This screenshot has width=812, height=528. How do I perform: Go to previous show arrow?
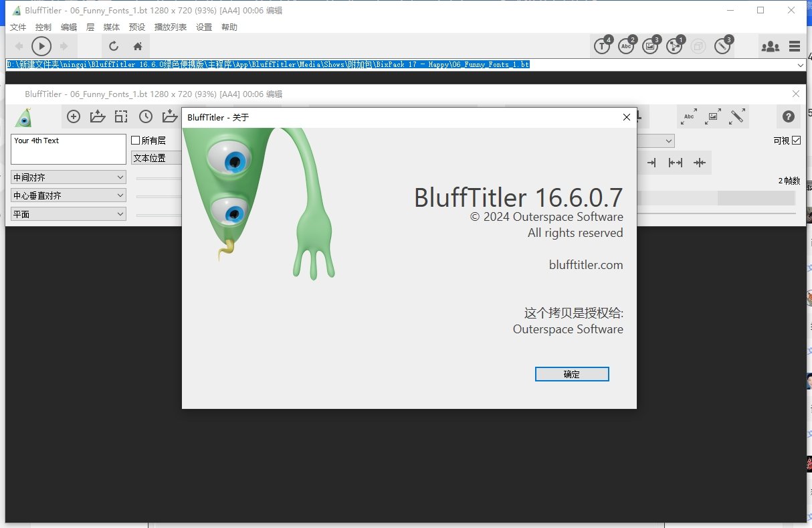[x=19, y=46]
